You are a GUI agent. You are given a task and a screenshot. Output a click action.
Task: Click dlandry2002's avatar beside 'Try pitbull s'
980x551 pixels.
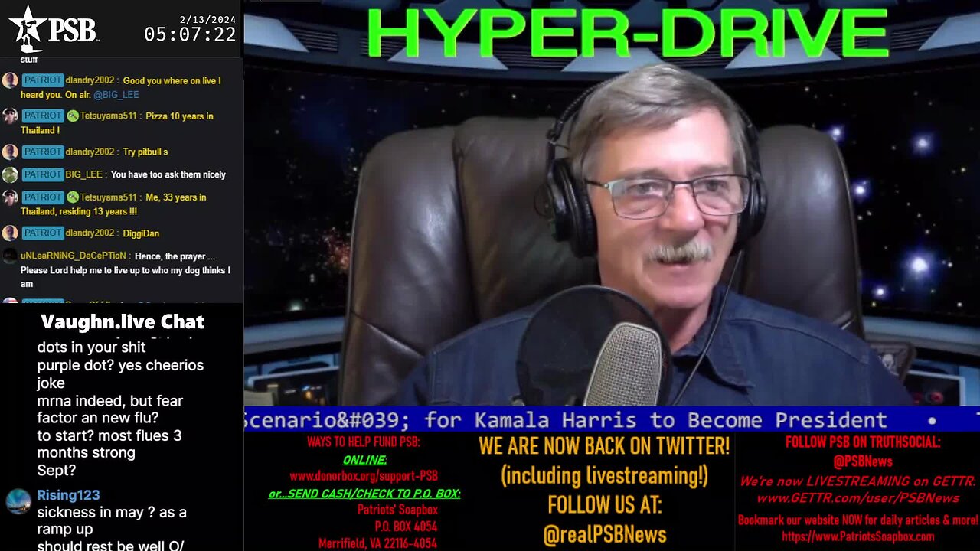[10, 152]
